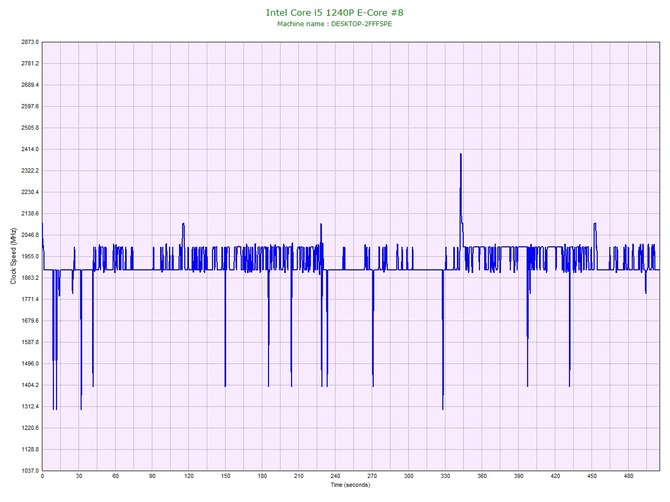Click the 'Clock Speed (MHz)' axis label
The height and width of the screenshot is (502, 670).
tap(13, 256)
